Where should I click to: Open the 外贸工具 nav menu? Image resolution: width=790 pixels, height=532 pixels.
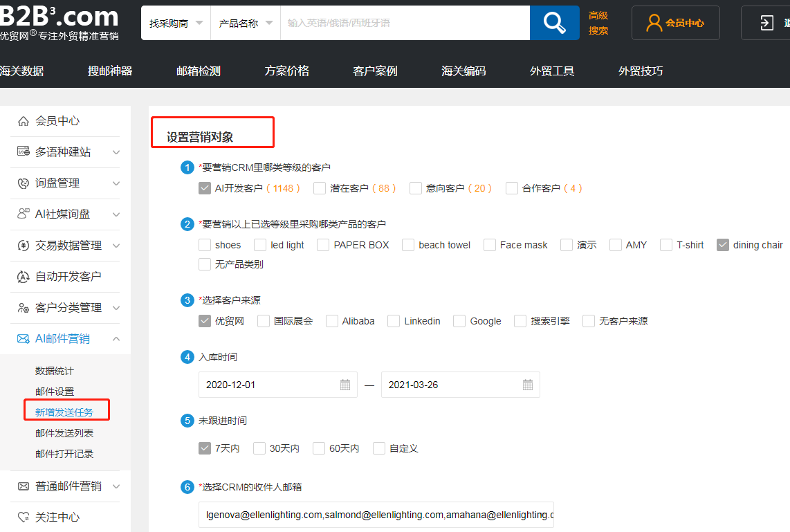click(552, 71)
